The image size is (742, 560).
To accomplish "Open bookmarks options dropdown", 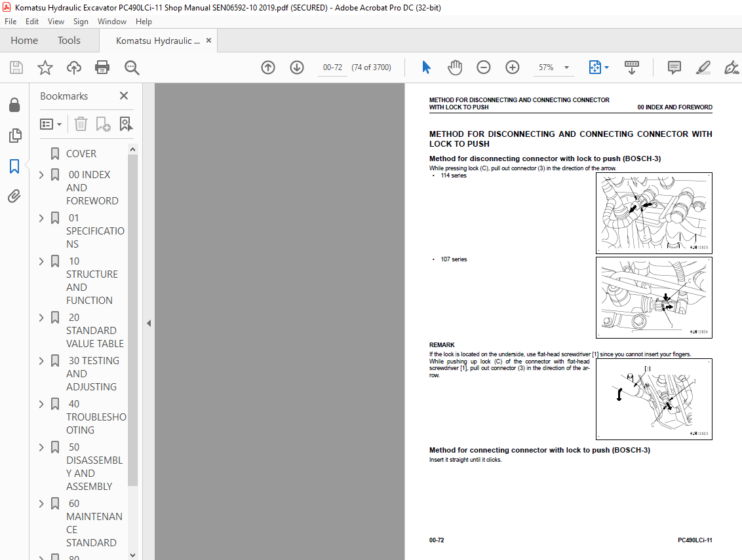I will [50, 124].
